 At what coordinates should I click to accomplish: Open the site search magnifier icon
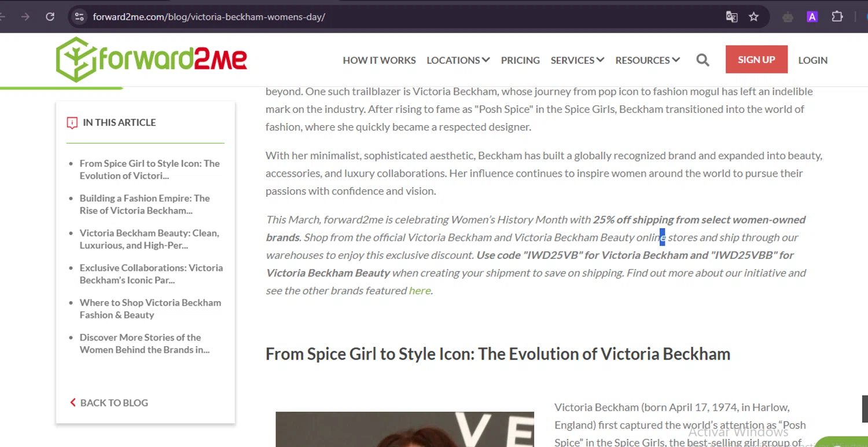click(703, 60)
